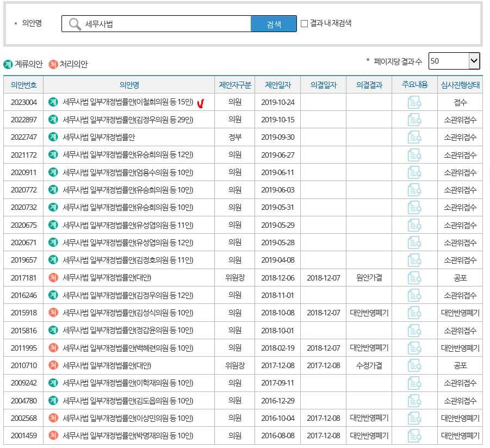Sort by 의안번호 column header

click(23, 85)
